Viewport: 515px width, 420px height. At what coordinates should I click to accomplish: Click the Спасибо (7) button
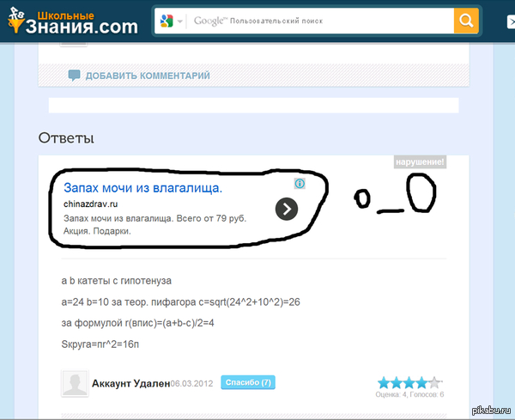click(x=248, y=382)
